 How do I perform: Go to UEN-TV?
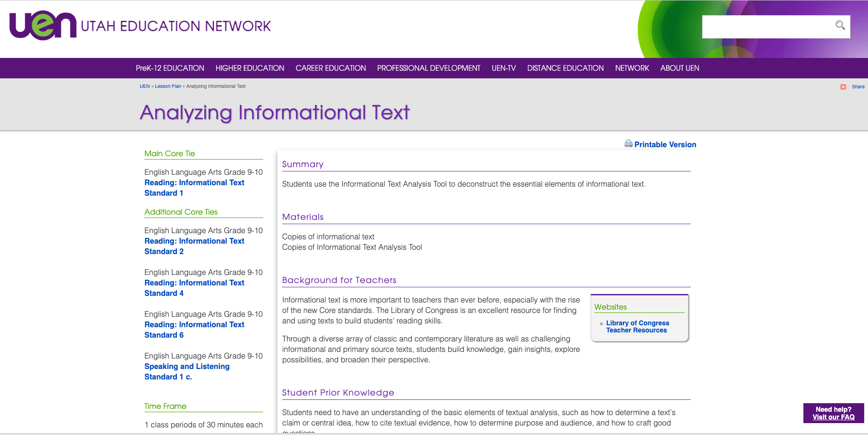(504, 68)
